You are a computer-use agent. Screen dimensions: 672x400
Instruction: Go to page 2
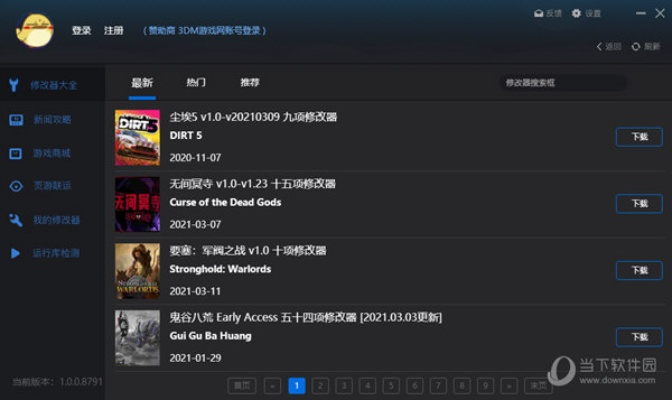320,386
